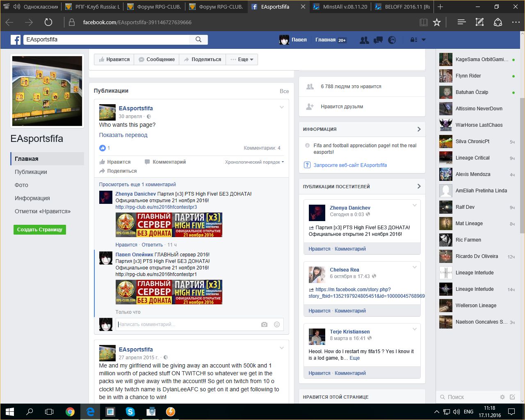Open Edge hub lines icon
525x420 pixels.
[461, 22]
